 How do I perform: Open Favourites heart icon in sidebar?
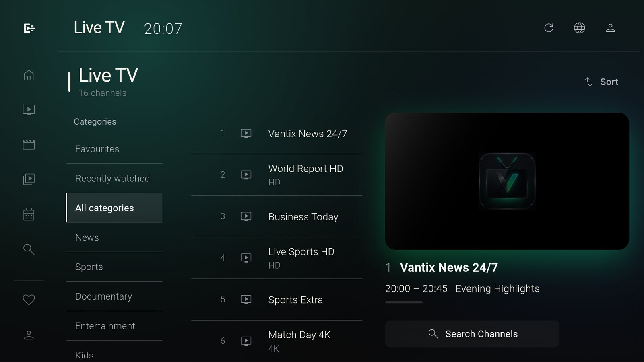[29, 300]
